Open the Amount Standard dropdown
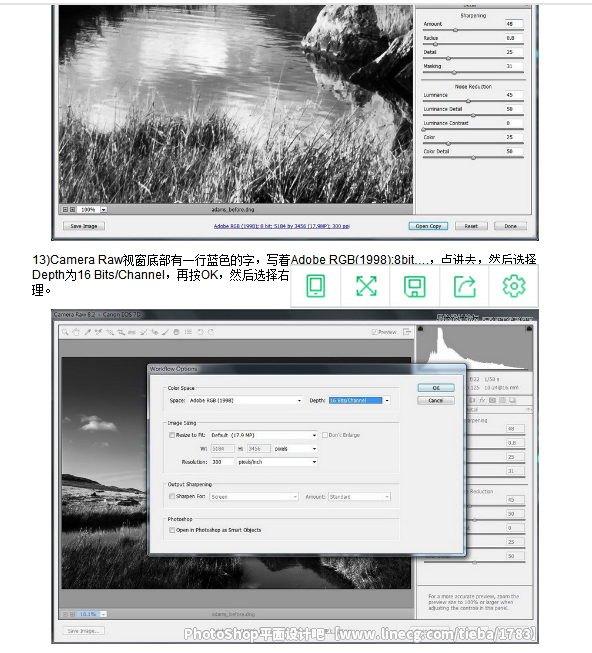This screenshot has width=592, height=653. (359, 497)
